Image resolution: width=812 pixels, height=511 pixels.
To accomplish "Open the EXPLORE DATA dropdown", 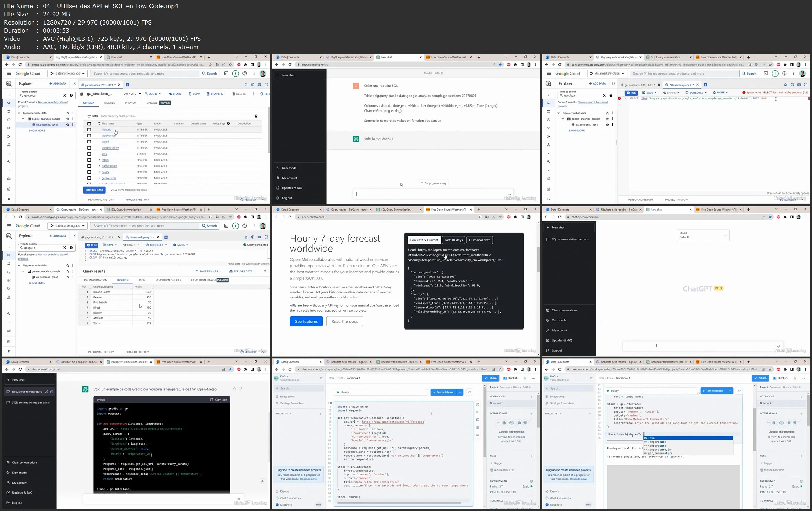I will (x=243, y=271).
